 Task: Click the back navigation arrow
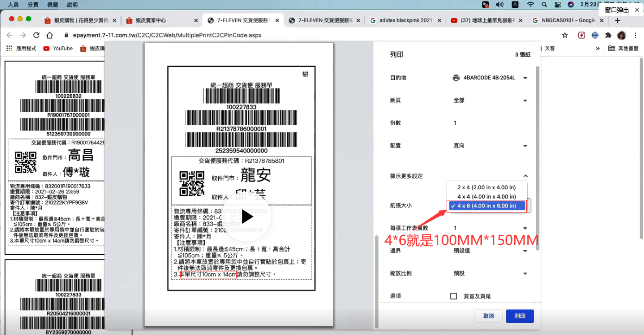point(10,35)
